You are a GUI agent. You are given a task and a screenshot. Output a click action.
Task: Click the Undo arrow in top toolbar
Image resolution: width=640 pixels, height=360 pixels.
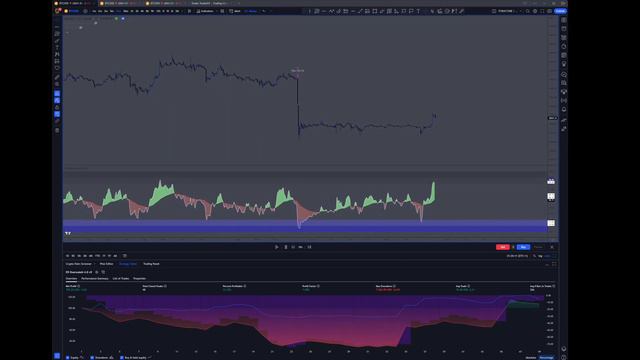(x=264, y=11)
